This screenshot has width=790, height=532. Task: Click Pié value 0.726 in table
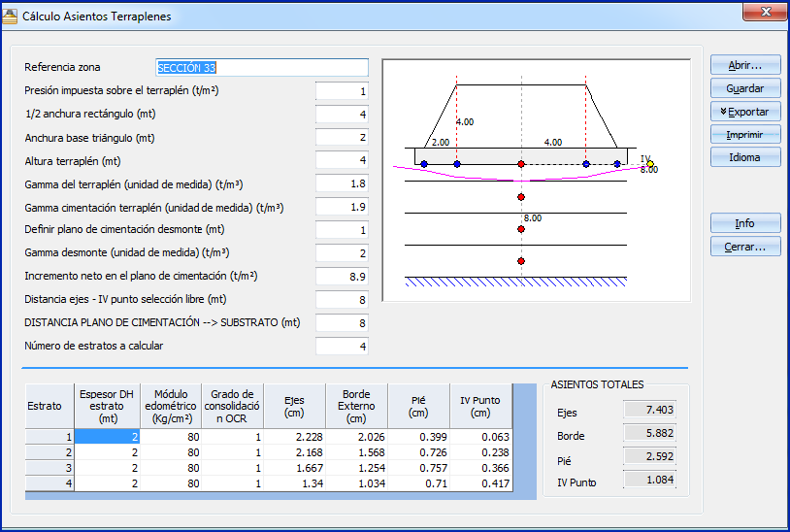(x=418, y=452)
